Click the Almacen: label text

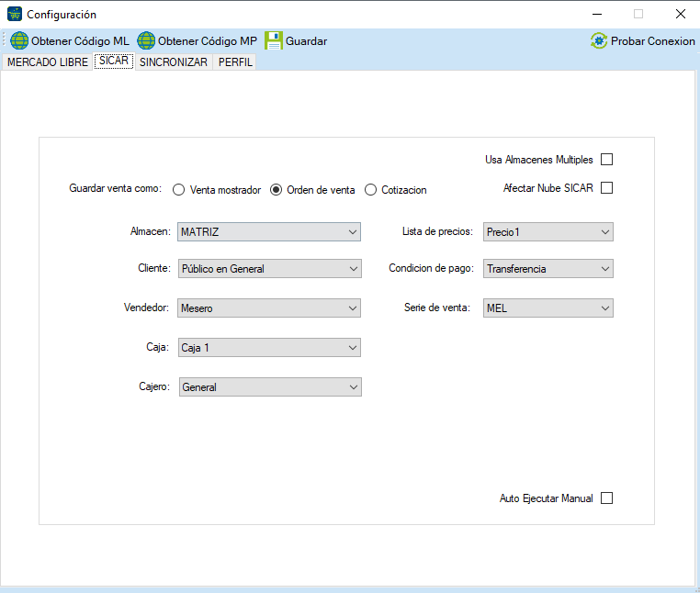(151, 231)
